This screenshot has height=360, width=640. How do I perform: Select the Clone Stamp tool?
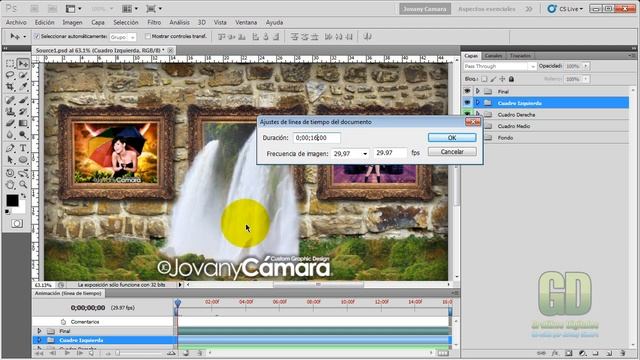pyautogui.click(x=10, y=111)
